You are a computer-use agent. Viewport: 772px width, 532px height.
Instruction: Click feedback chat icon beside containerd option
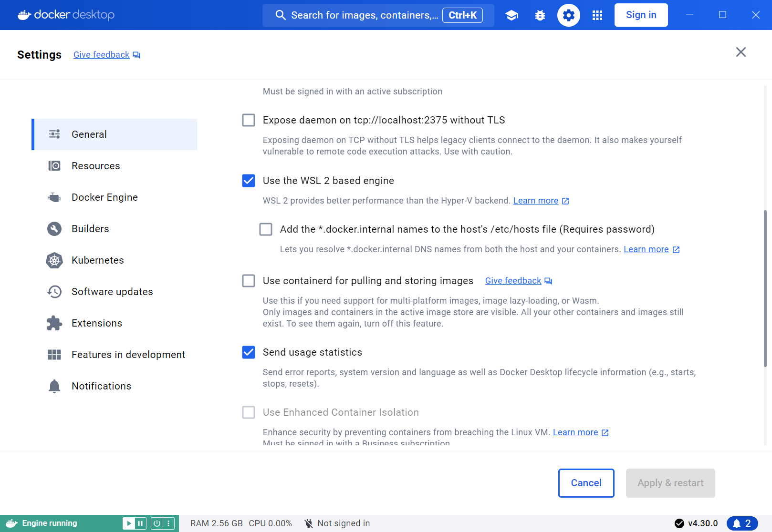548,281
